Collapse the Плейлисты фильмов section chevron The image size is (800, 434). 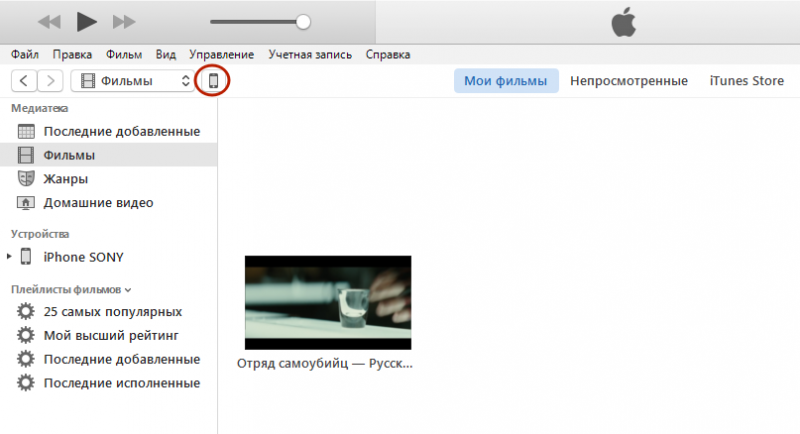click(x=128, y=290)
